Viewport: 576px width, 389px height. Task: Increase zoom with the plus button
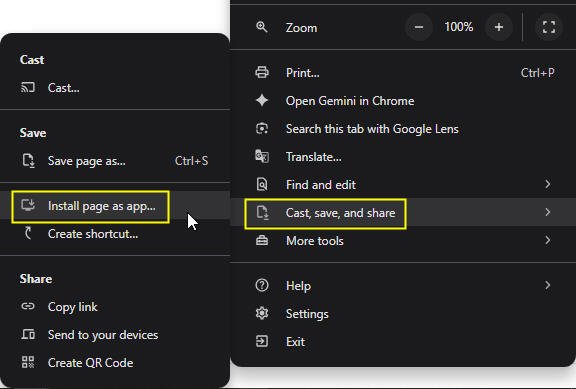(498, 27)
